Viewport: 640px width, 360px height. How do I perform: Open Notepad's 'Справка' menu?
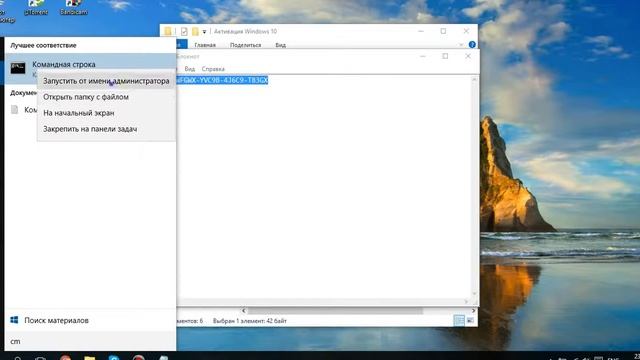pyautogui.click(x=213, y=69)
